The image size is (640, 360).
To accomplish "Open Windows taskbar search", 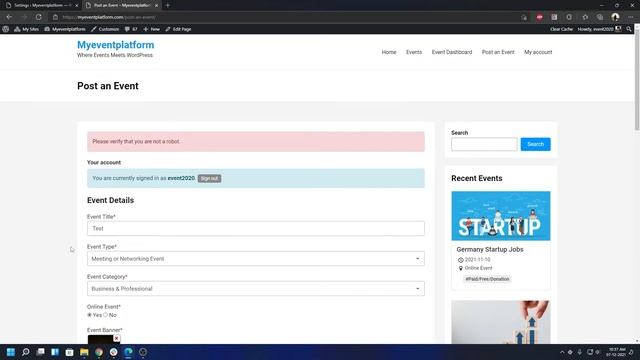I will (25, 352).
